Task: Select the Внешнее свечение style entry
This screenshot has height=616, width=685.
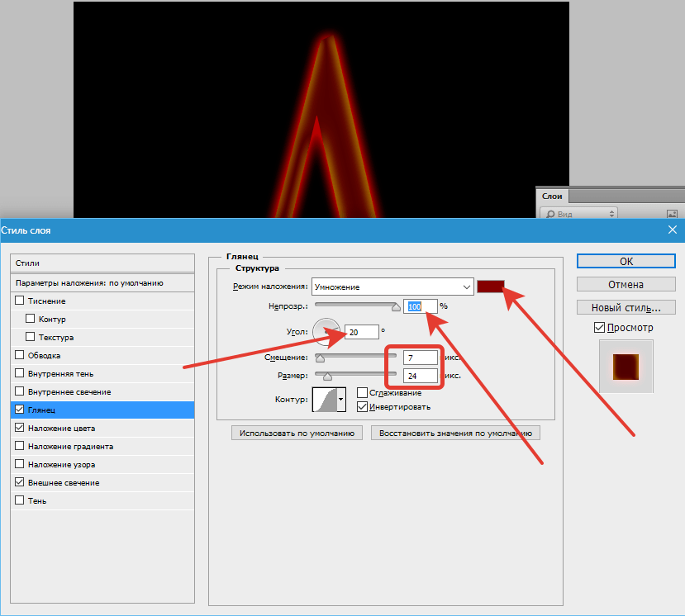Action: click(63, 482)
